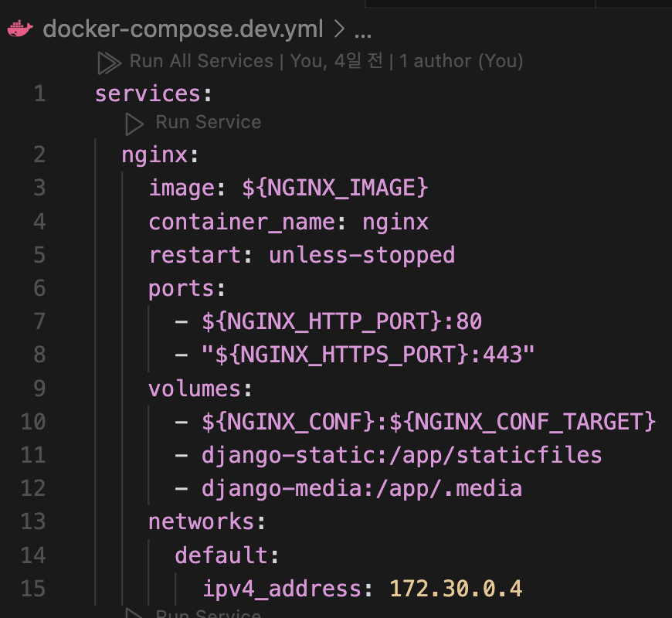Expand the breadcrumb chevron after the file name
Image resolution: width=672 pixels, height=618 pixels.
pyautogui.click(x=339, y=29)
